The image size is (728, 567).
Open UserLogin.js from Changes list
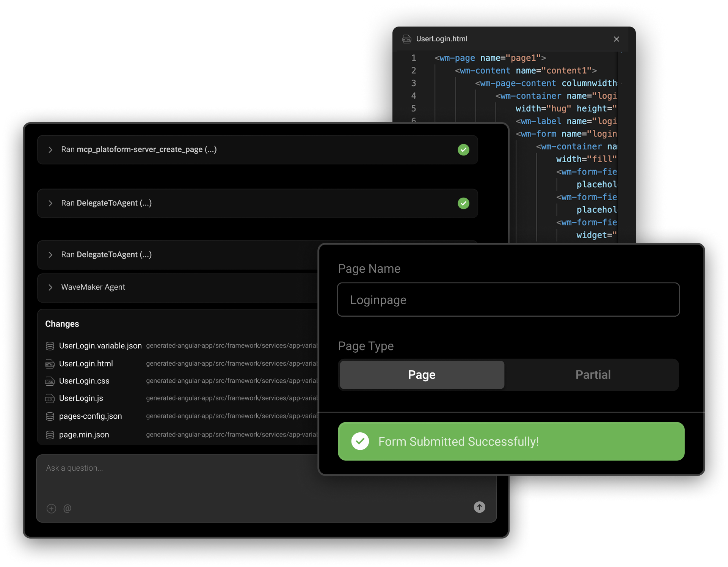81,398
